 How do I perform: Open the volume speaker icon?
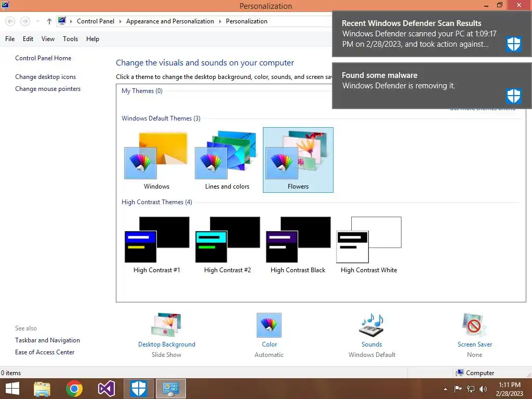coord(483,389)
